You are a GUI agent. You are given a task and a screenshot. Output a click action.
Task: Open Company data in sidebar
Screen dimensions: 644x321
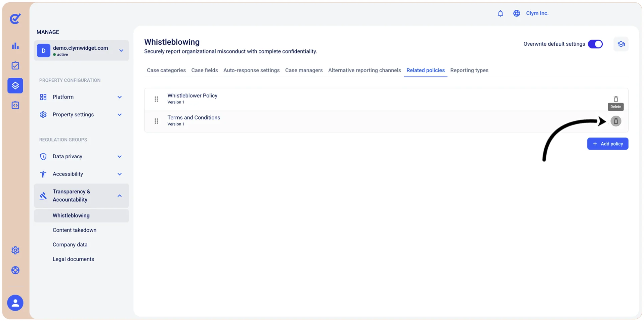click(x=70, y=245)
